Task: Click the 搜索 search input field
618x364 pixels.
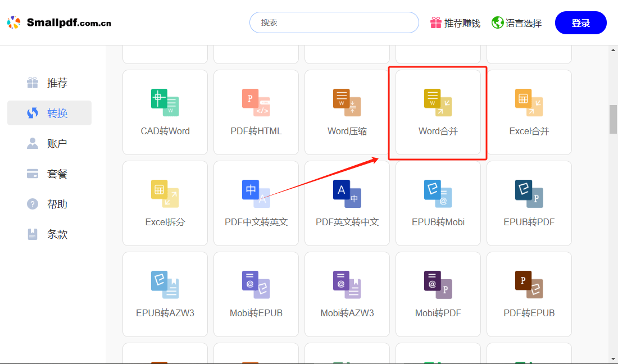Action: (x=334, y=22)
